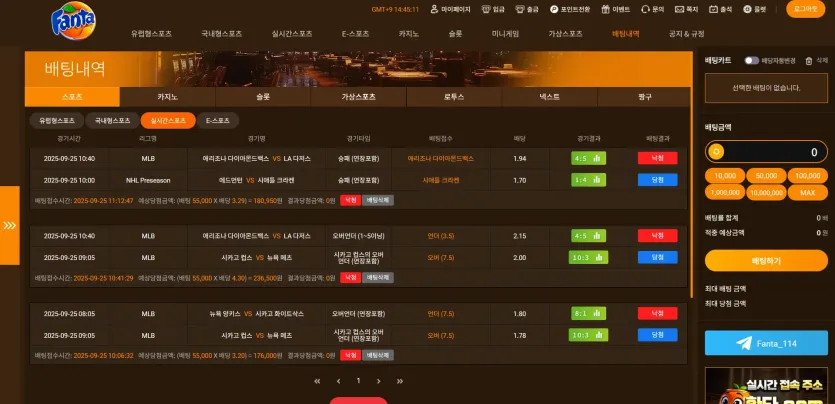Click 4:5 score chart on 1.94 odds row

coord(588,158)
